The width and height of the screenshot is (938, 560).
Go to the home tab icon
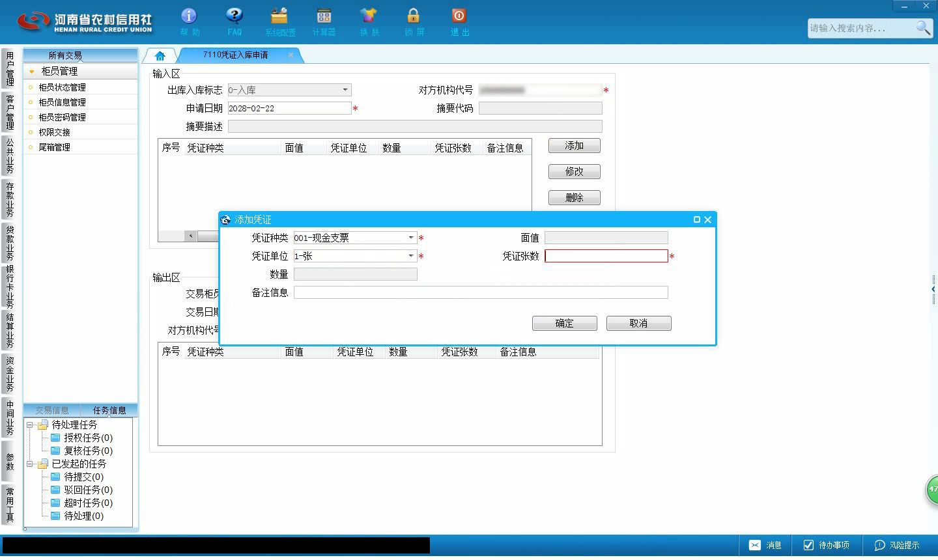pyautogui.click(x=160, y=55)
